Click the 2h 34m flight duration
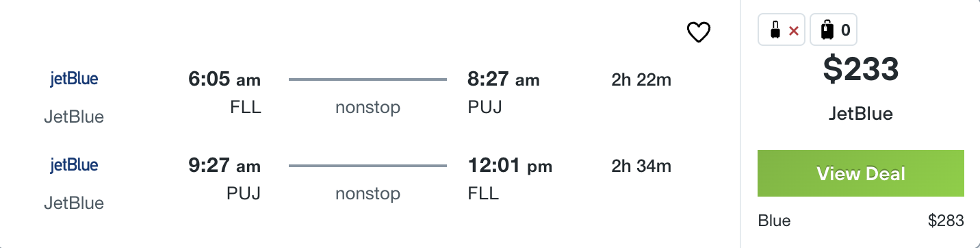The width and height of the screenshot is (980, 248). [x=641, y=166]
